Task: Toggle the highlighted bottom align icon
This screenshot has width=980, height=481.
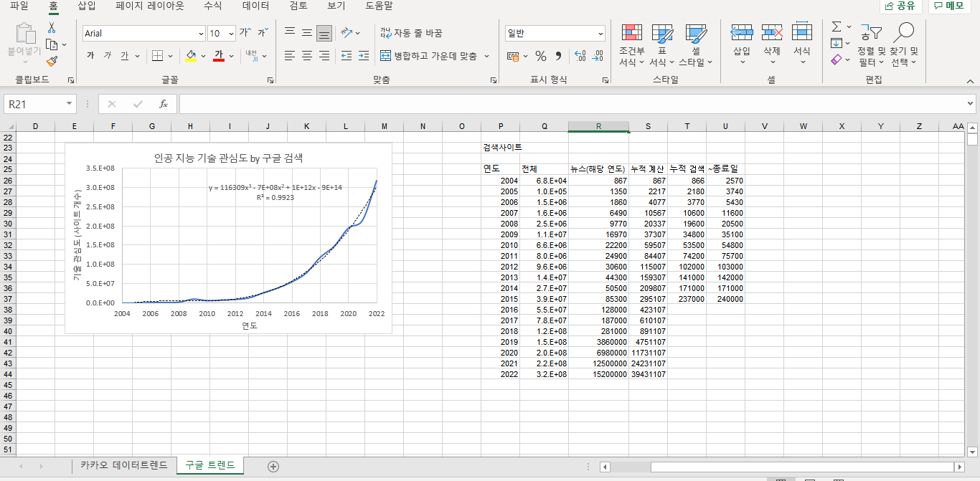Action: [x=324, y=32]
